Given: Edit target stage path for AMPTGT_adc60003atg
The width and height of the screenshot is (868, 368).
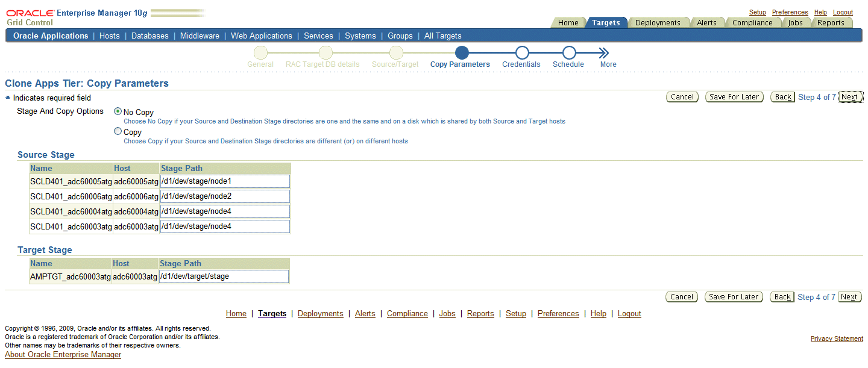Looking at the screenshot, I should [224, 276].
